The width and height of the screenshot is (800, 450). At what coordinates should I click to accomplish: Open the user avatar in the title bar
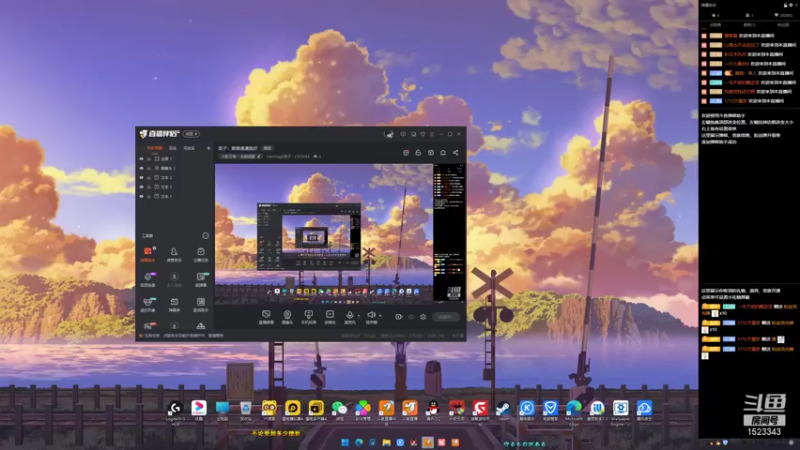coord(389,134)
